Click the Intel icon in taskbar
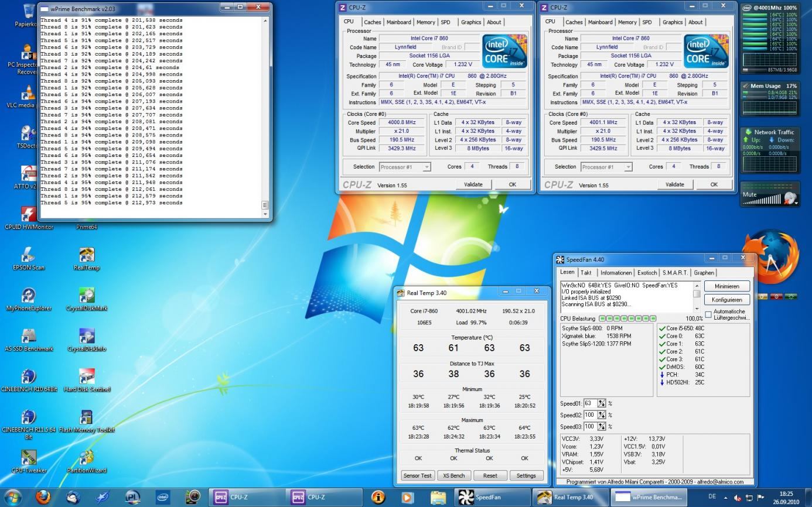 [163, 497]
